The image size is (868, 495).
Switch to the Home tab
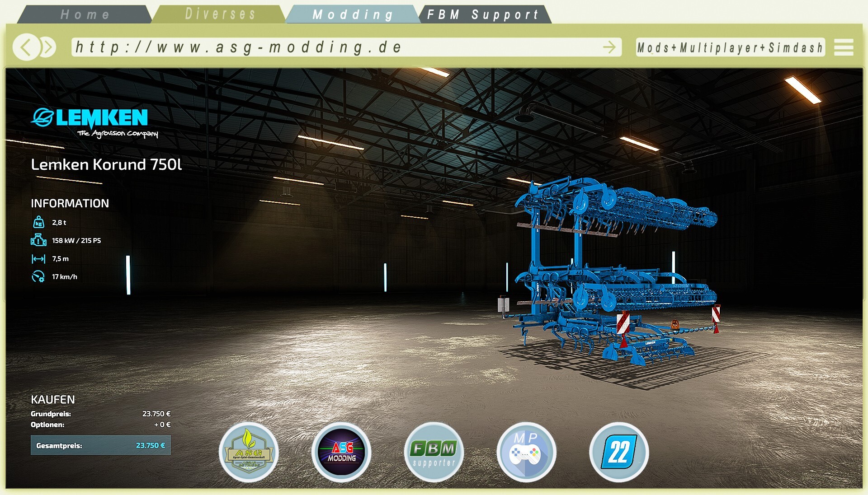click(85, 14)
